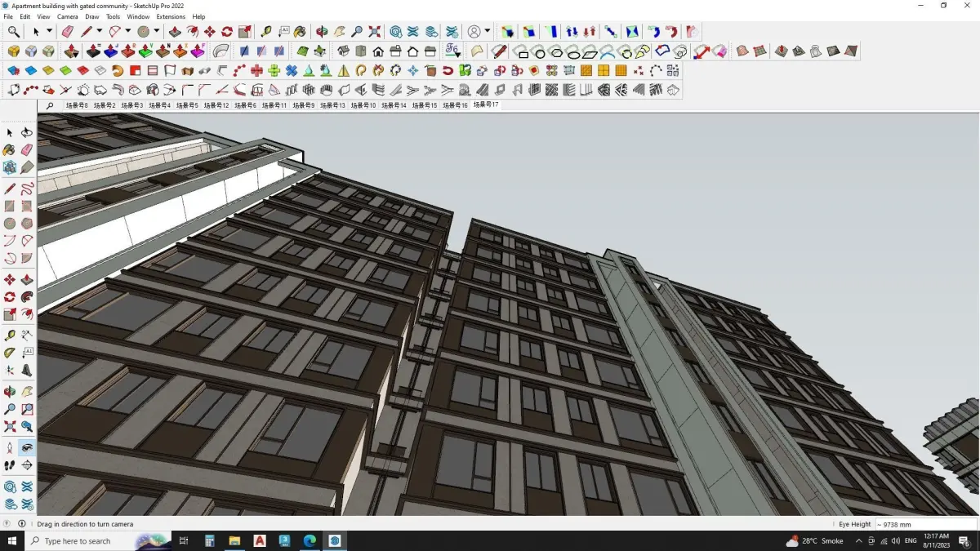
Task: Open the Windows Start button
Action: 12,540
